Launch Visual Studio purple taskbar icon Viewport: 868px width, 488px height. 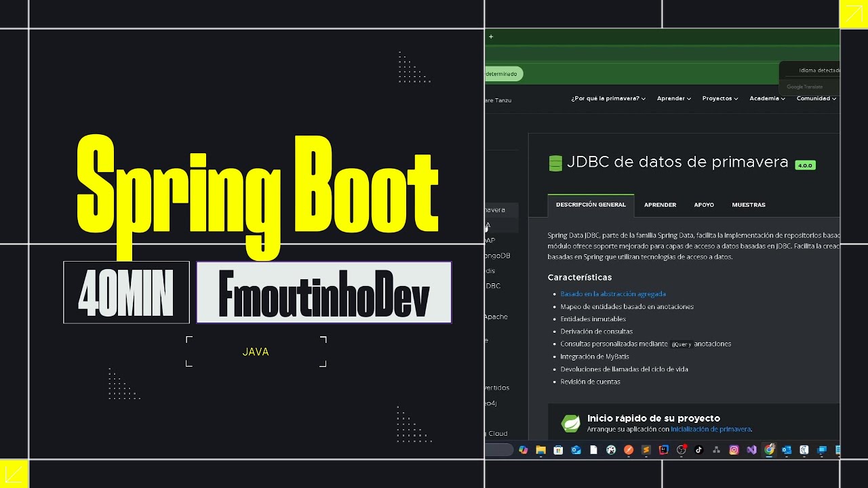coord(751,450)
